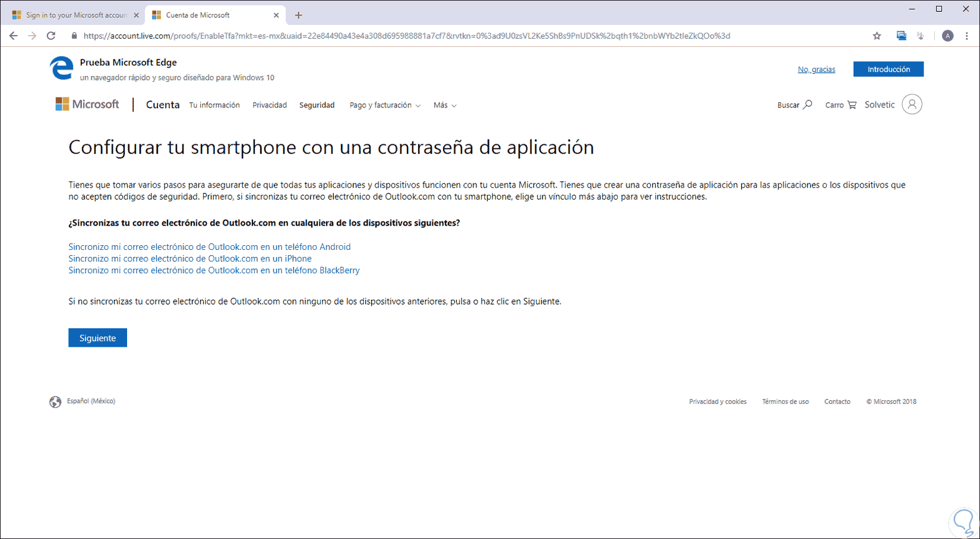Screen dimensions: 980x539
Task: Click the Windows 10 browser promo subtitle
Action: tap(177, 78)
